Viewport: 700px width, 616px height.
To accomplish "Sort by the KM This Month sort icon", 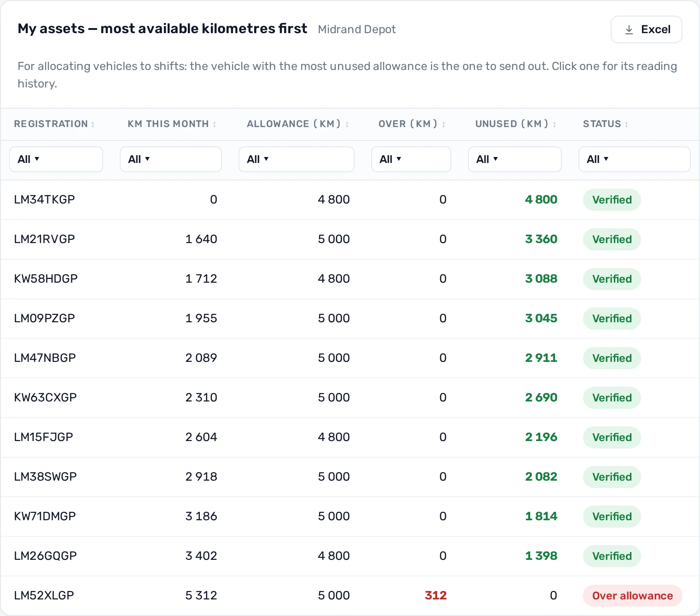I will (215, 124).
